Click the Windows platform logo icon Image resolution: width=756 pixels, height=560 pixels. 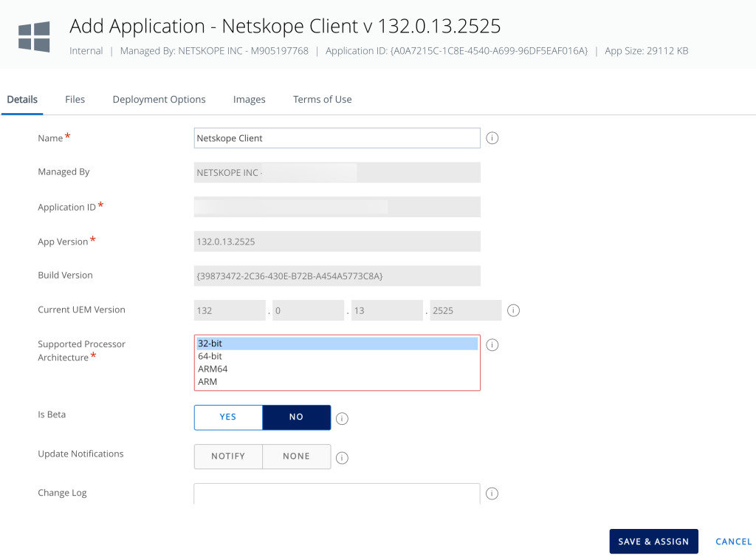34,36
